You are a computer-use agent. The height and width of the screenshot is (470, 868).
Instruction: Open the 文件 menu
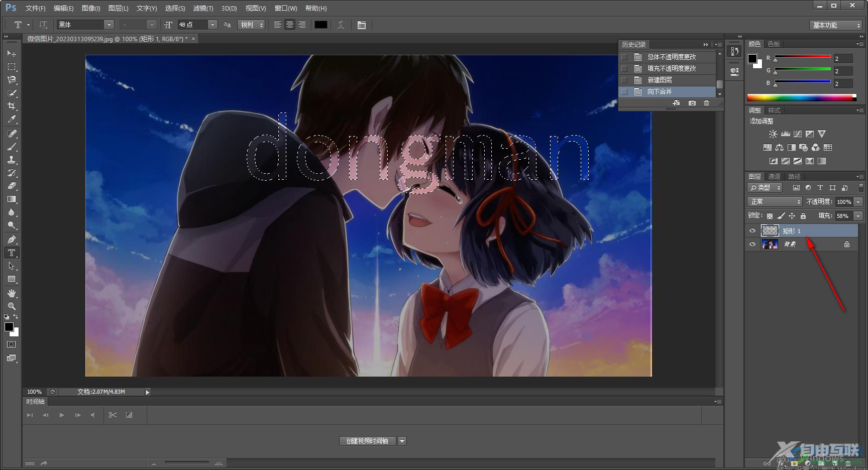[x=35, y=8]
